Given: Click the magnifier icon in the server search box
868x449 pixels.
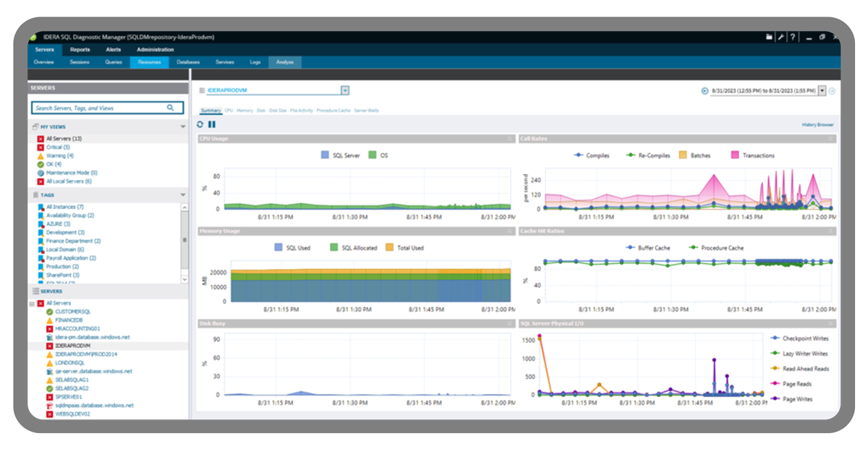Looking at the screenshot, I should (x=171, y=107).
